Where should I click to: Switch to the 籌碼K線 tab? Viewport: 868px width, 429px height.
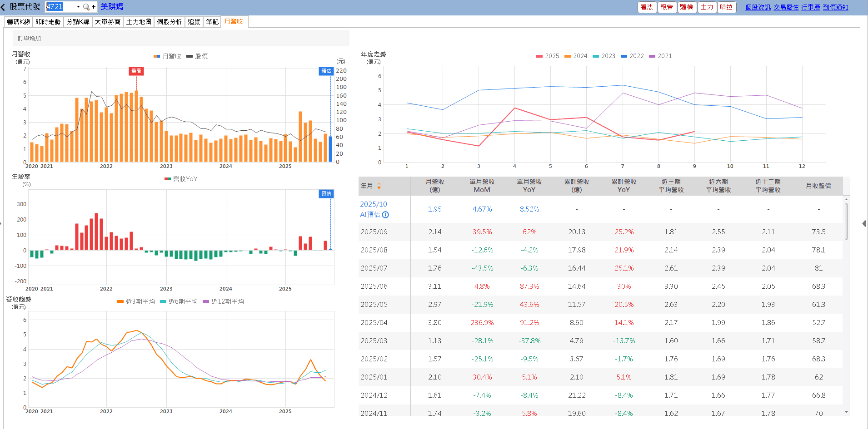(x=19, y=22)
